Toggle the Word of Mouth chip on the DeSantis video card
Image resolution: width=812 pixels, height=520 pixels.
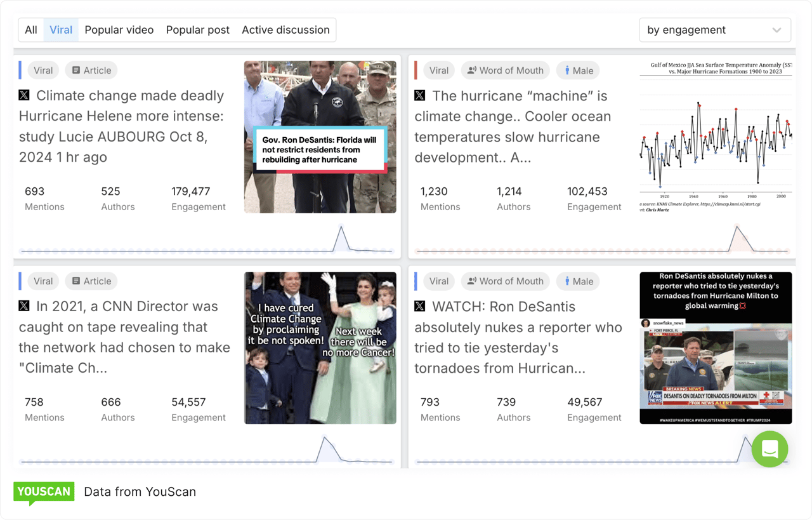[x=505, y=281]
